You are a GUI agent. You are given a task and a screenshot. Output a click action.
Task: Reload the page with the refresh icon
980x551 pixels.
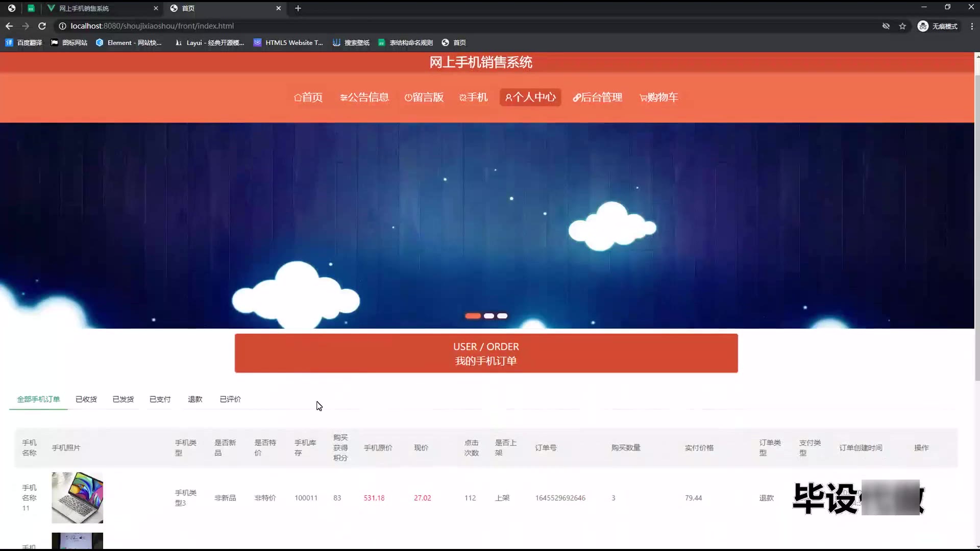[42, 26]
